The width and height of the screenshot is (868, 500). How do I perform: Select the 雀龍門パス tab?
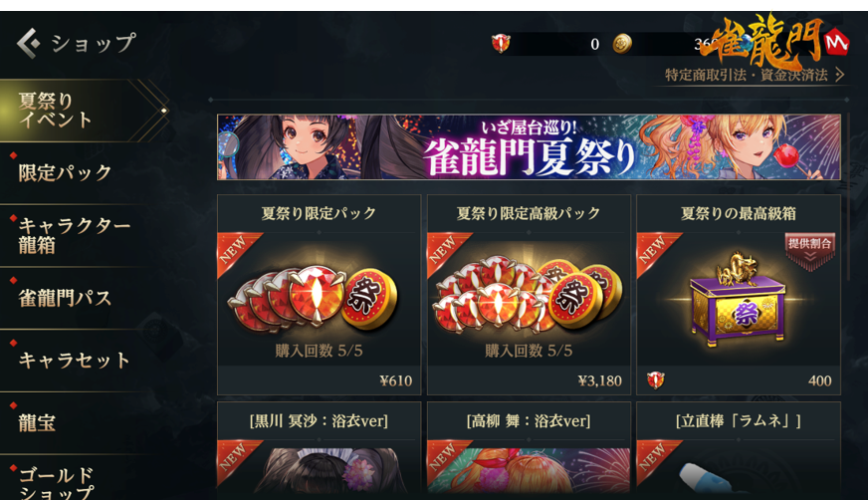tap(66, 298)
